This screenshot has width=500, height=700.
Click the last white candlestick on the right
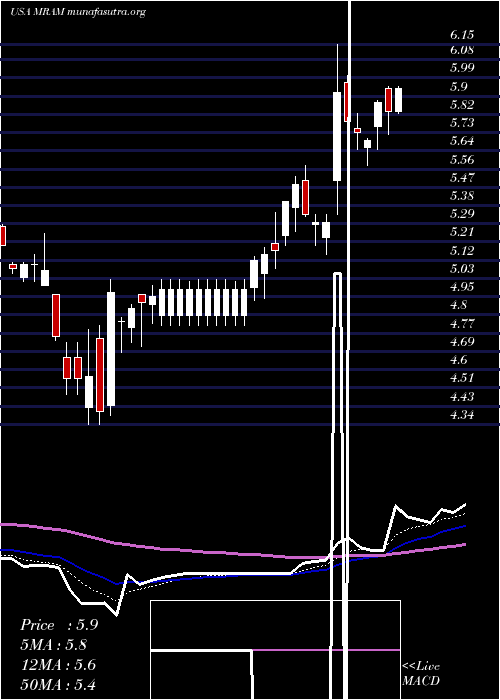click(x=398, y=100)
